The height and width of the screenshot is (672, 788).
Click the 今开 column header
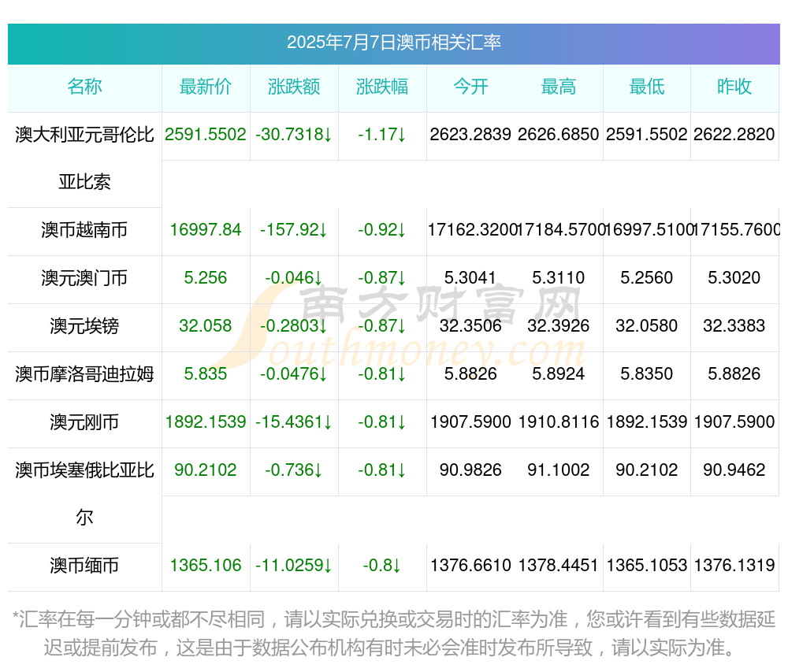pyautogui.click(x=470, y=87)
